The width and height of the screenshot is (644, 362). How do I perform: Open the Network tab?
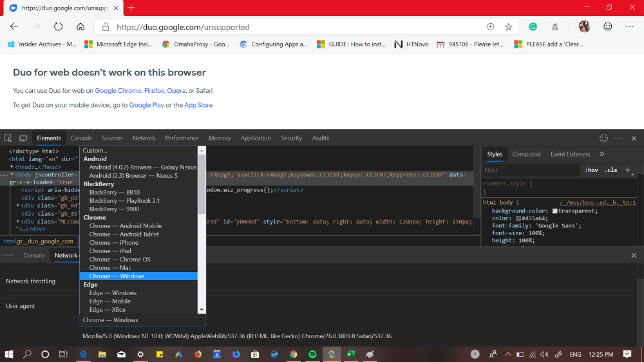point(144,138)
